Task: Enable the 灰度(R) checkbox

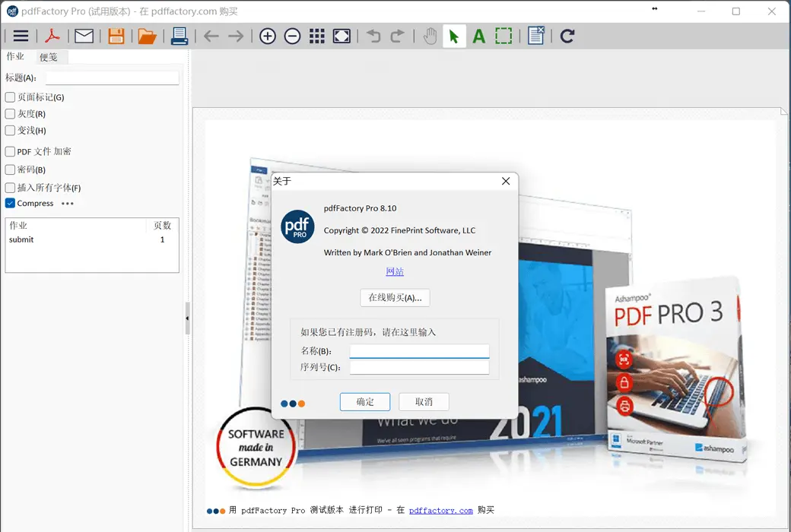Action: (x=10, y=113)
